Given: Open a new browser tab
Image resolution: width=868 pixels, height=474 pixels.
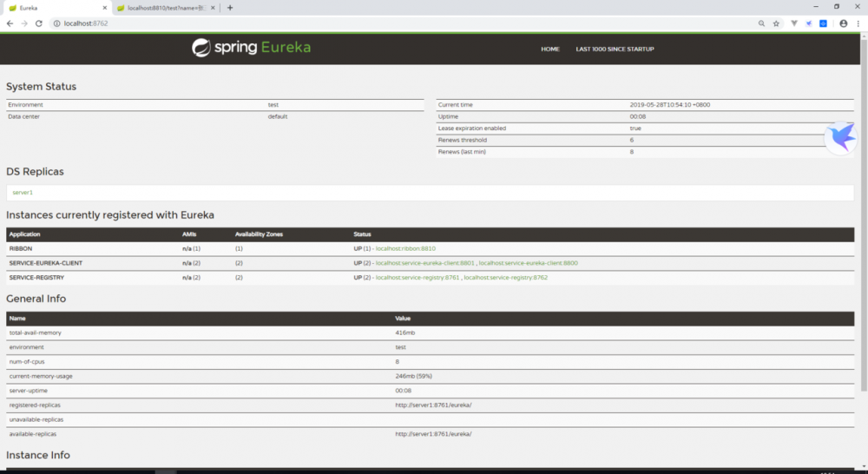Looking at the screenshot, I should tap(230, 8).
